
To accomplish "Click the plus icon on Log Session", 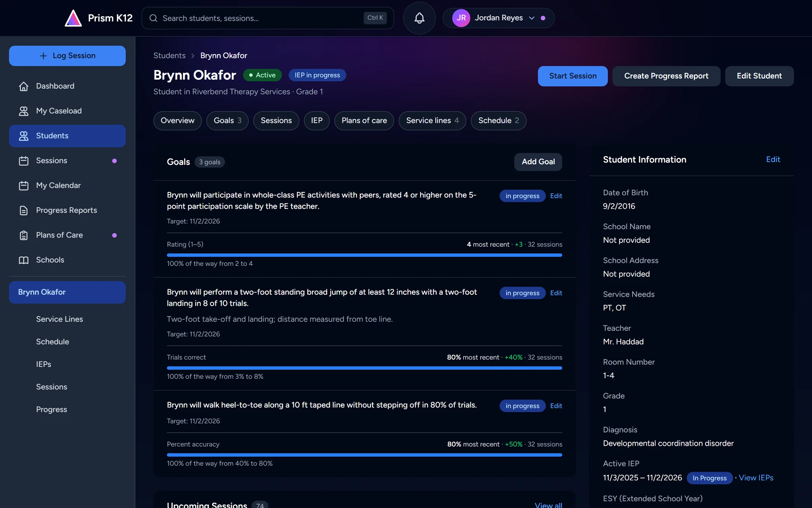I will click(43, 56).
